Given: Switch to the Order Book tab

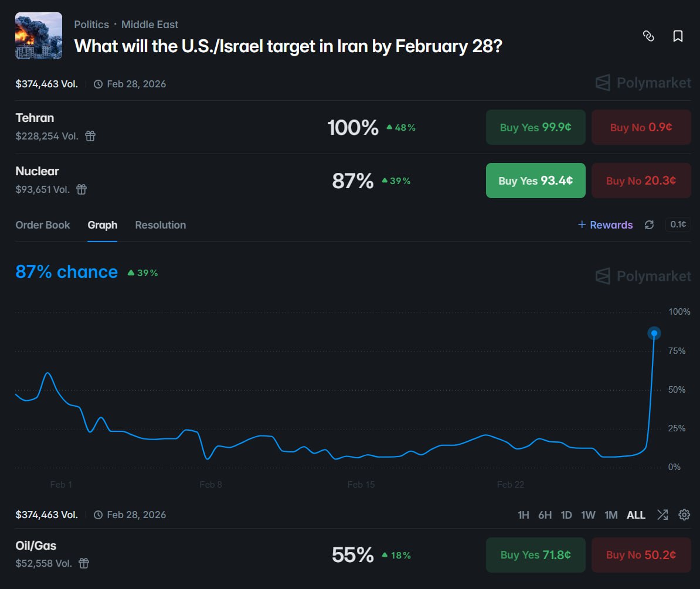Looking at the screenshot, I should pyautogui.click(x=43, y=224).
